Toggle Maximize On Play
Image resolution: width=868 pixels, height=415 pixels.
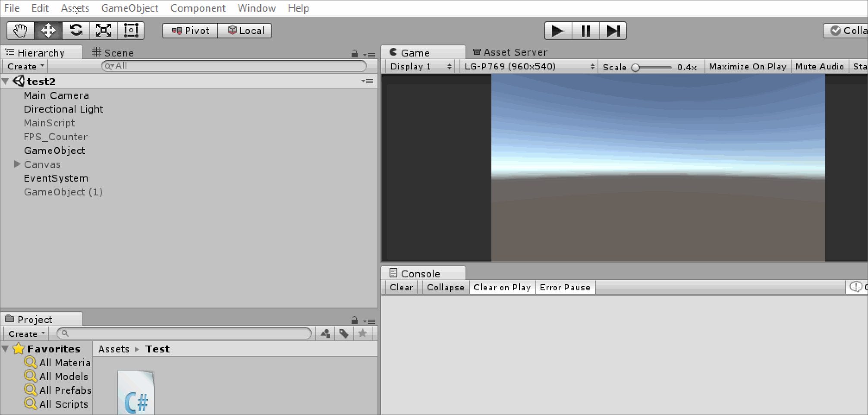[x=747, y=66]
